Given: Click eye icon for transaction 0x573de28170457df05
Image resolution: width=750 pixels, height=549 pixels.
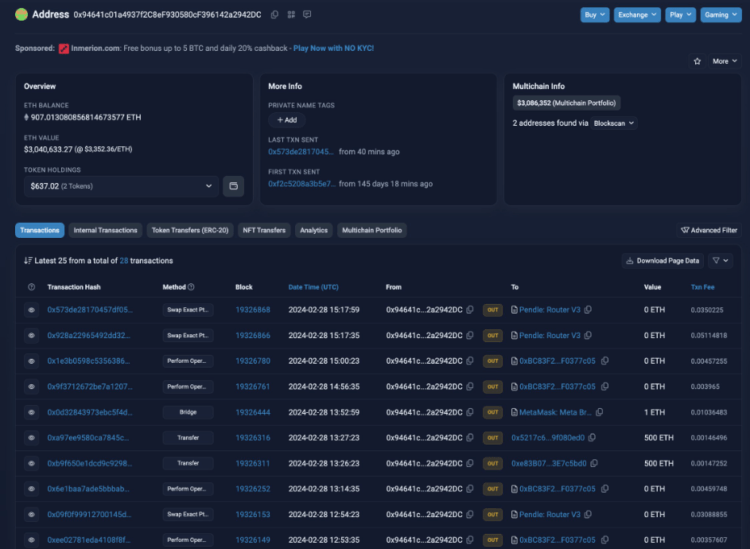Looking at the screenshot, I should coord(32,310).
